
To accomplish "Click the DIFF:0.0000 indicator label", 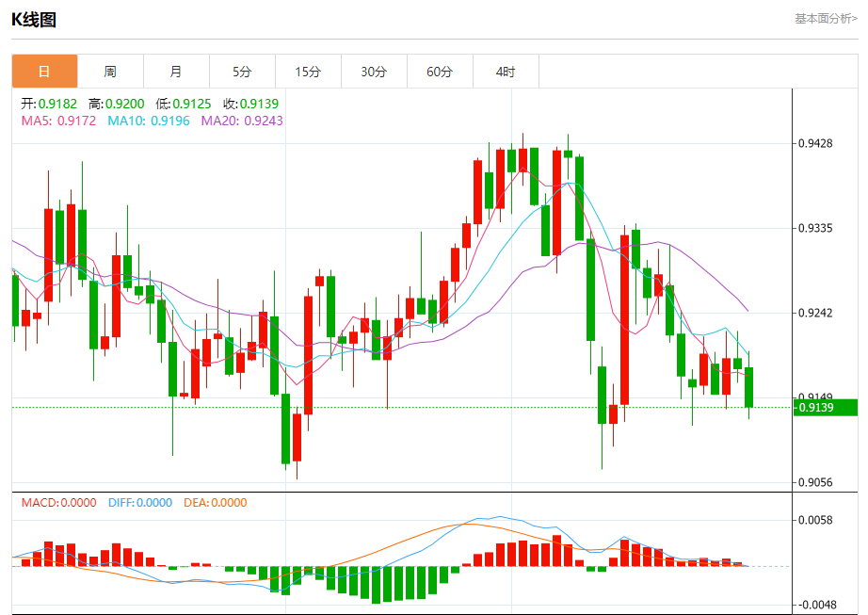I will tap(140, 503).
